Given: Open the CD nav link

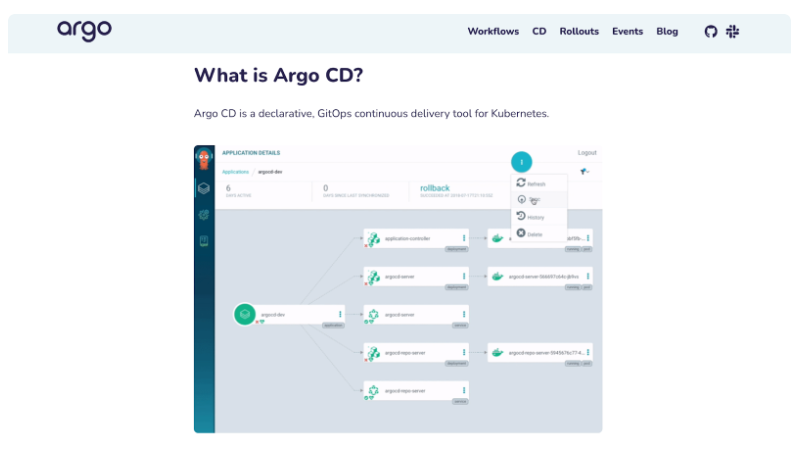Looking at the screenshot, I should point(539,31).
